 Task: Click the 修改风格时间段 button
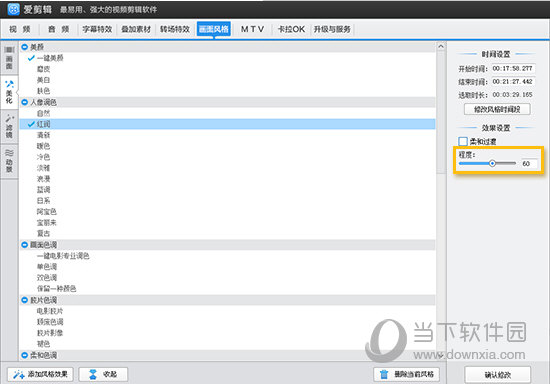click(x=497, y=109)
